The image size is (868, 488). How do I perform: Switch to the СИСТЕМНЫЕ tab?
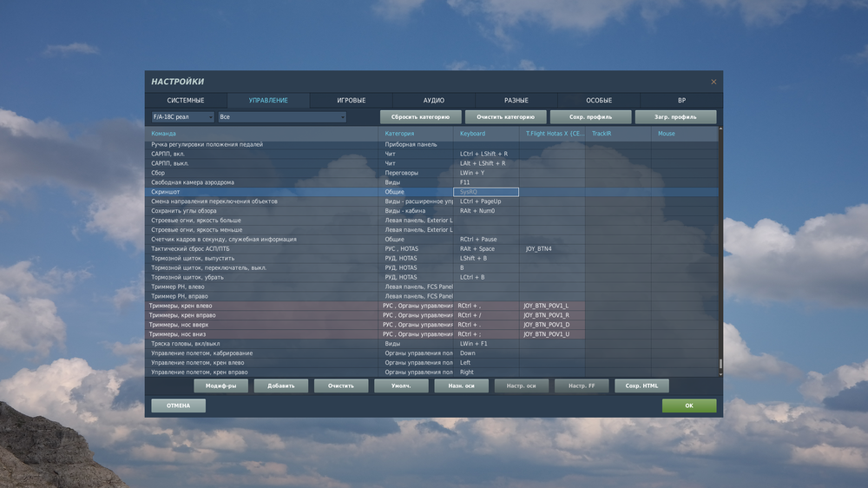click(186, 100)
